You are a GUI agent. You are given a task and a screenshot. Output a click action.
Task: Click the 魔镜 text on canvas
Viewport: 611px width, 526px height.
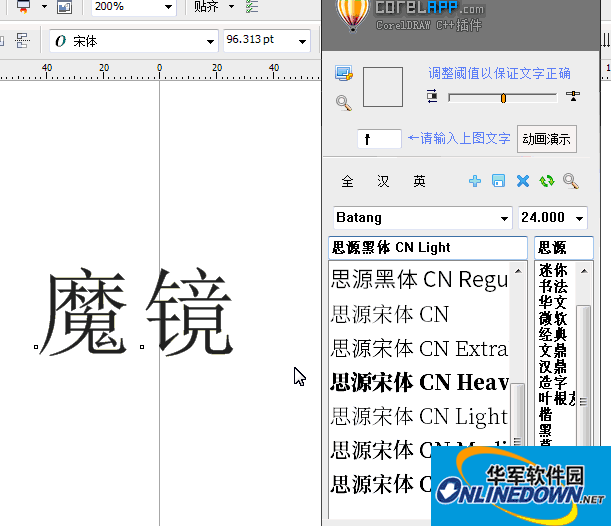(x=138, y=312)
